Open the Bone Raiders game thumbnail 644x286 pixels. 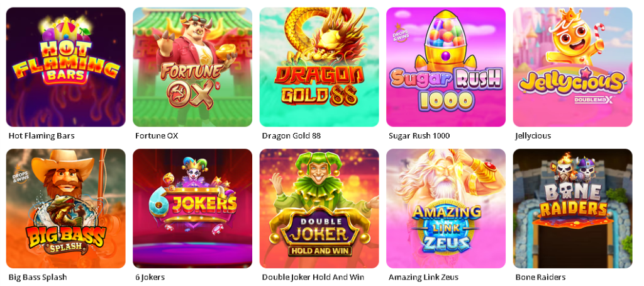coord(572,209)
